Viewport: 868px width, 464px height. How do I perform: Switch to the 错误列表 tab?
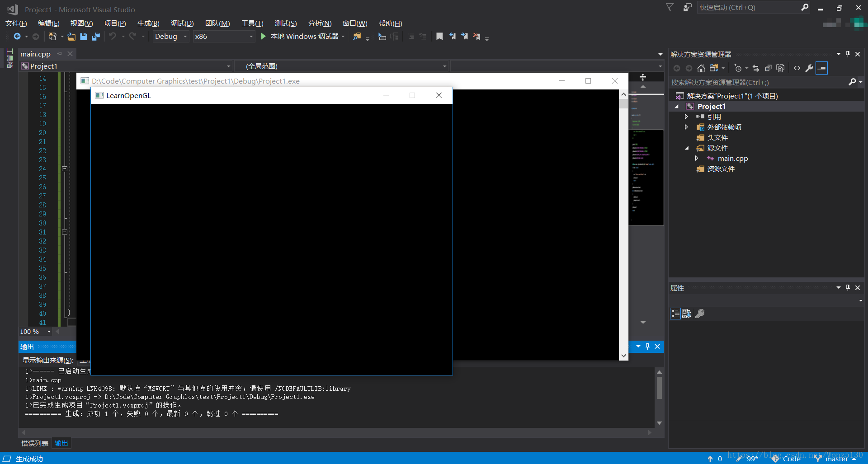coord(35,443)
